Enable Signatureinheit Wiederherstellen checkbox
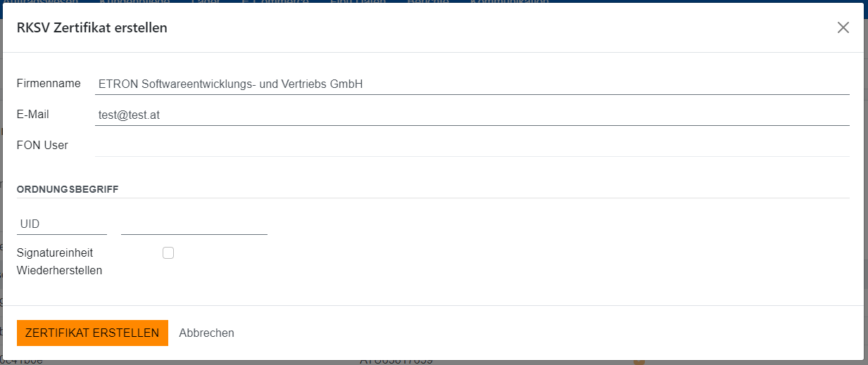868x365 pixels. [x=168, y=253]
